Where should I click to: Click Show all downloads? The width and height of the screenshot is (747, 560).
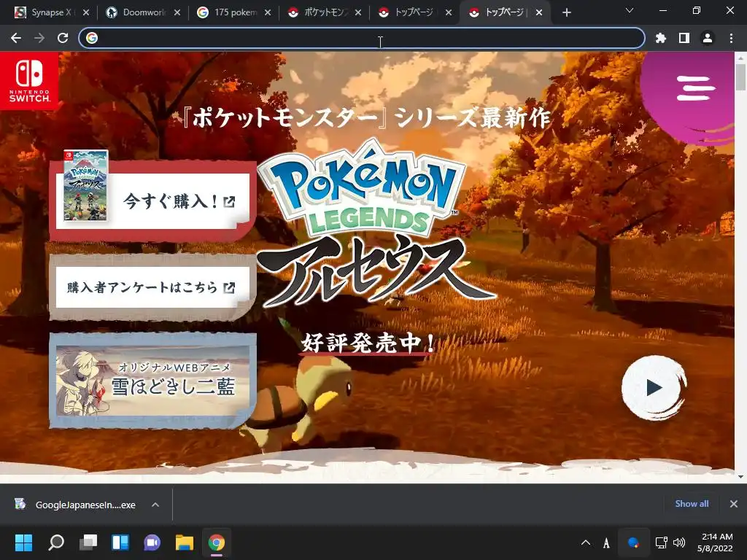point(692,504)
